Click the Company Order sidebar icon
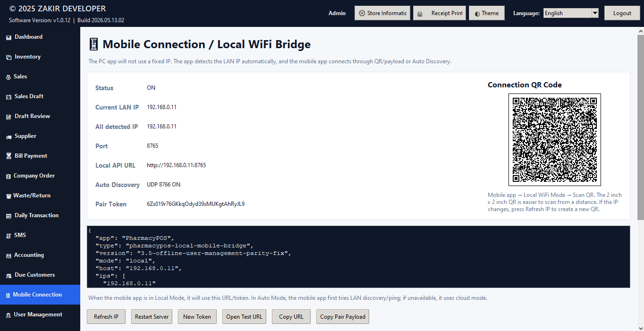The height and width of the screenshot is (331, 644). click(8, 176)
